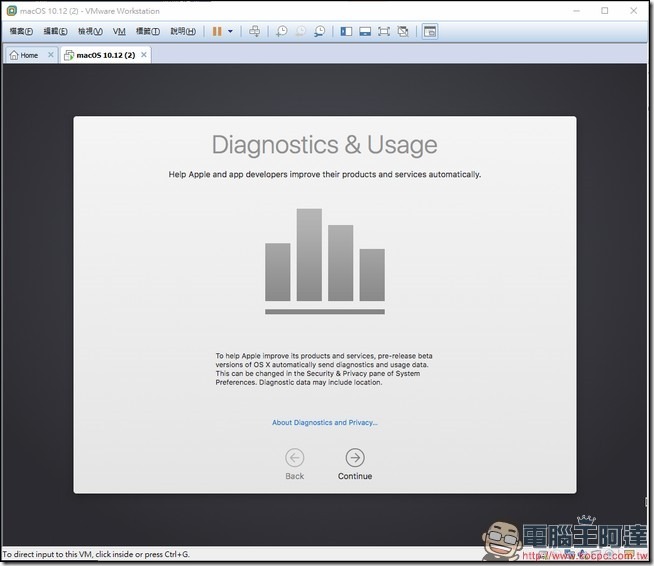The width and height of the screenshot is (654, 566).
Task: Expand the power options dropdown arrow
Action: pos(230,31)
